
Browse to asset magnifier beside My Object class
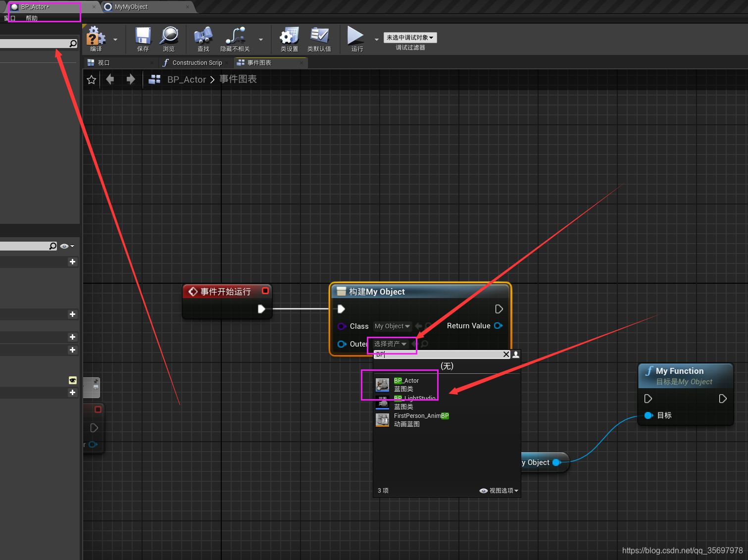[428, 326]
